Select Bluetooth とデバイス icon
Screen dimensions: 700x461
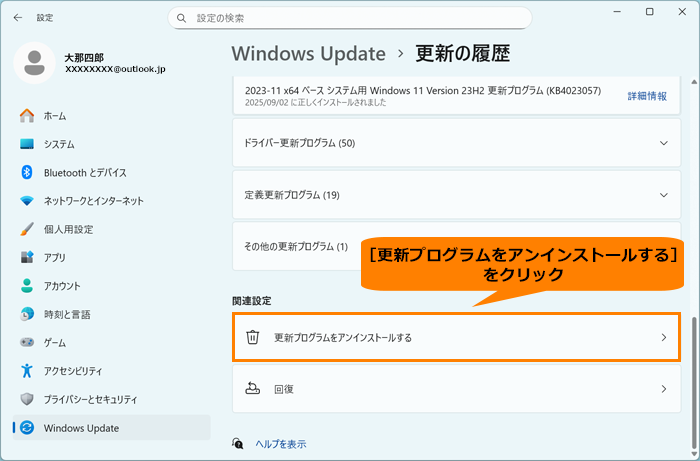click(x=27, y=172)
